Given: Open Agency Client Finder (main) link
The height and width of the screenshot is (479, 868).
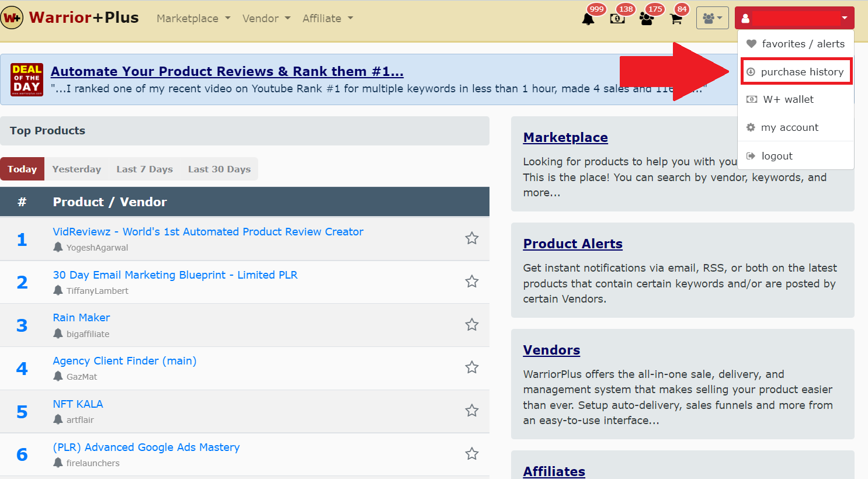Looking at the screenshot, I should 124,361.
